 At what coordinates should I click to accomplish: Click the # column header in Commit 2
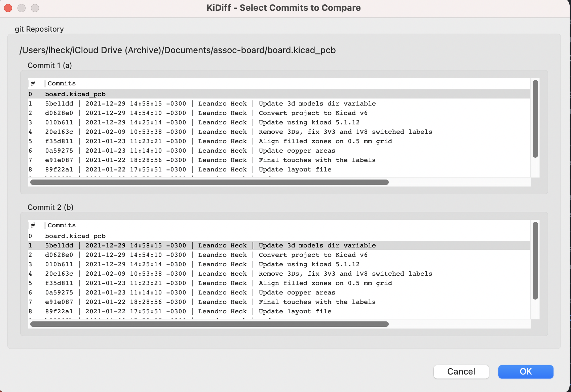click(x=36, y=225)
